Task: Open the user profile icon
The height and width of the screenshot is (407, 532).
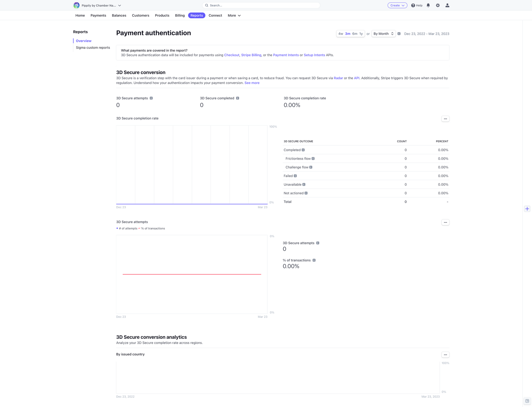Action: click(447, 5)
